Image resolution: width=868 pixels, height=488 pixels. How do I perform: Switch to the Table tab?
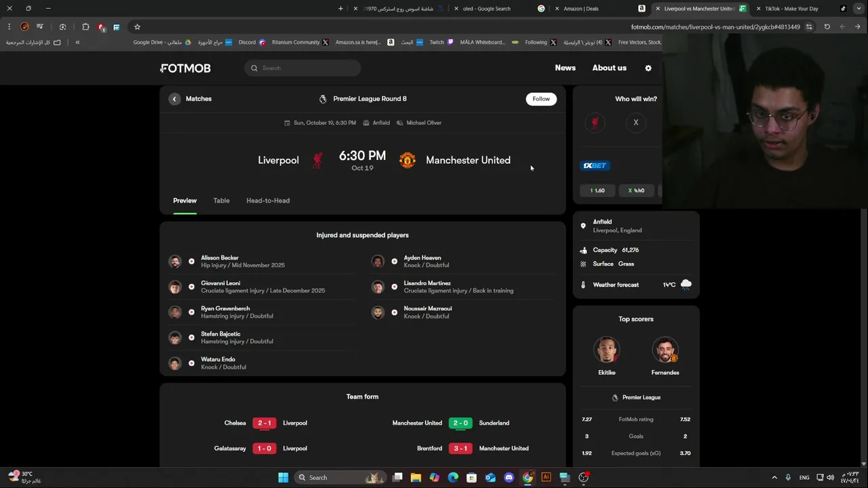click(x=221, y=201)
